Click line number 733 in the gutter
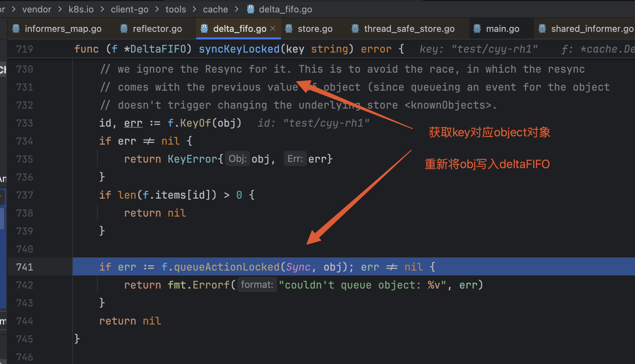Screen dimensions: 635x364 (x=25, y=123)
